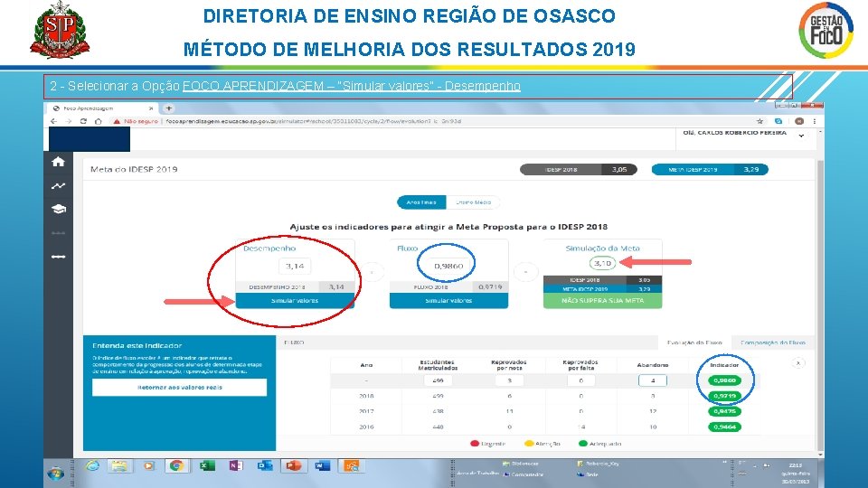This screenshot has height=488, width=868.
Task: Click the META IDESP 2019 pill 3,29
Action: (x=710, y=169)
